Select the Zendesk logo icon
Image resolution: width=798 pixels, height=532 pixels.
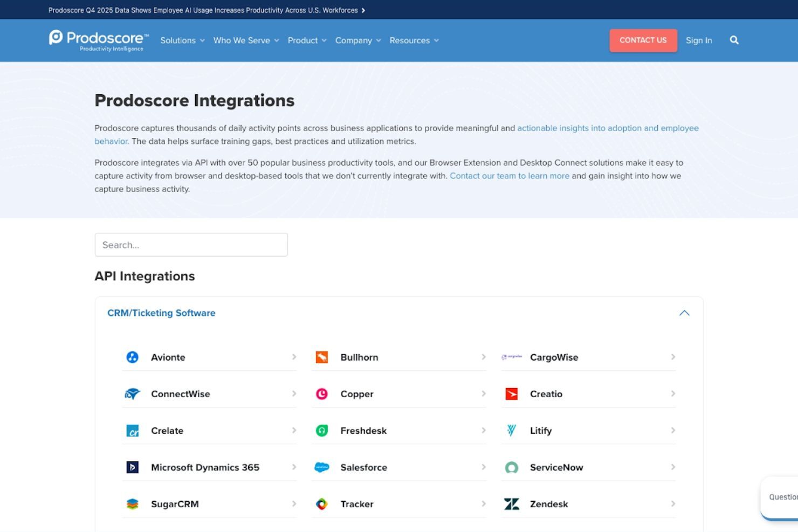pos(511,504)
